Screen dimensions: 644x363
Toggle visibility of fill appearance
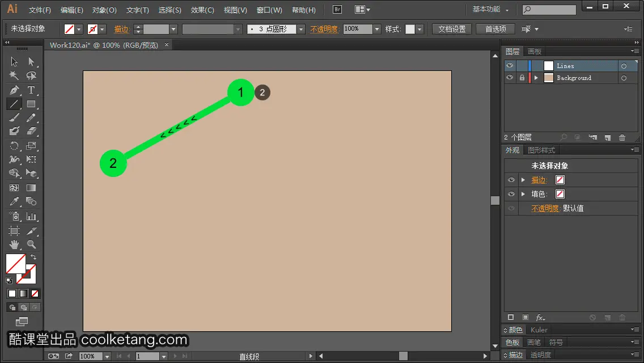(511, 194)
